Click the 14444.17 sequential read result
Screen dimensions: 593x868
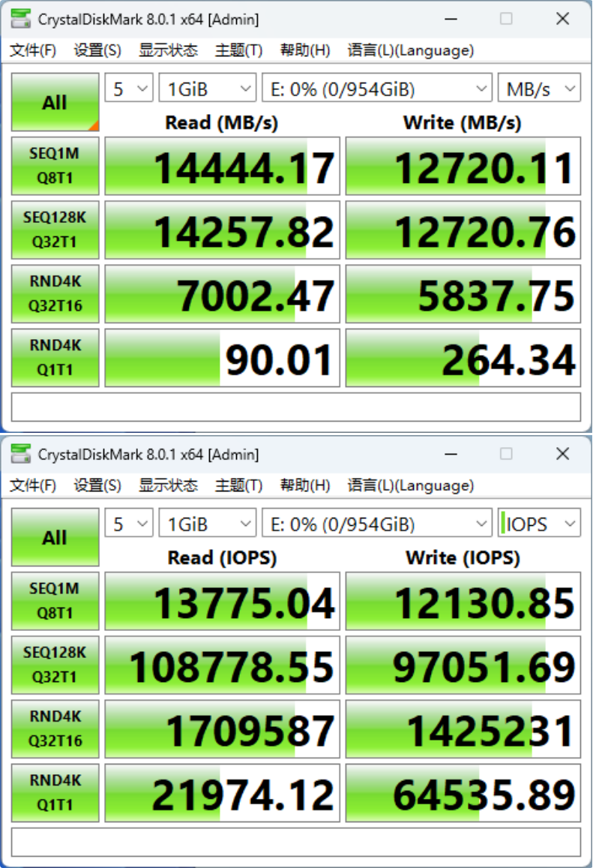pyautogui.click(x=223, y=167)
